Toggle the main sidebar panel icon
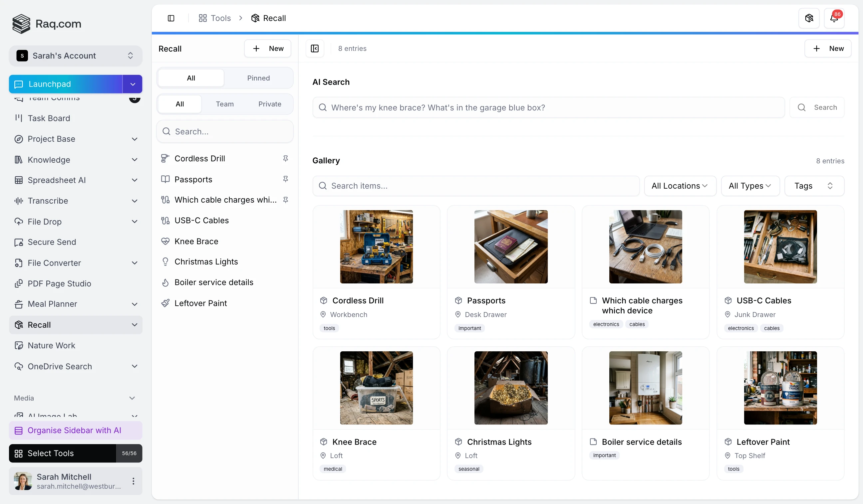863x504 pixels. tap(171, 18)
